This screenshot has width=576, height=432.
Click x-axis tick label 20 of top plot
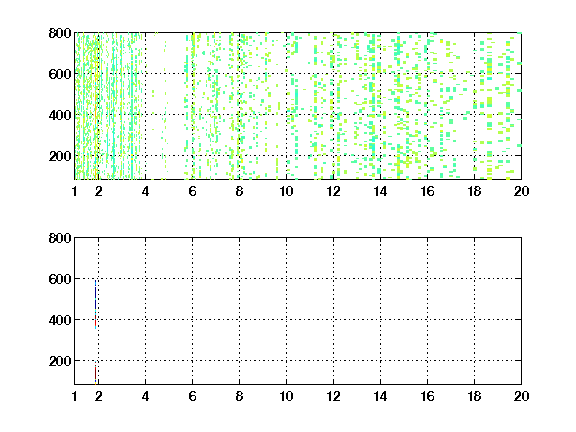click(521, 191)
